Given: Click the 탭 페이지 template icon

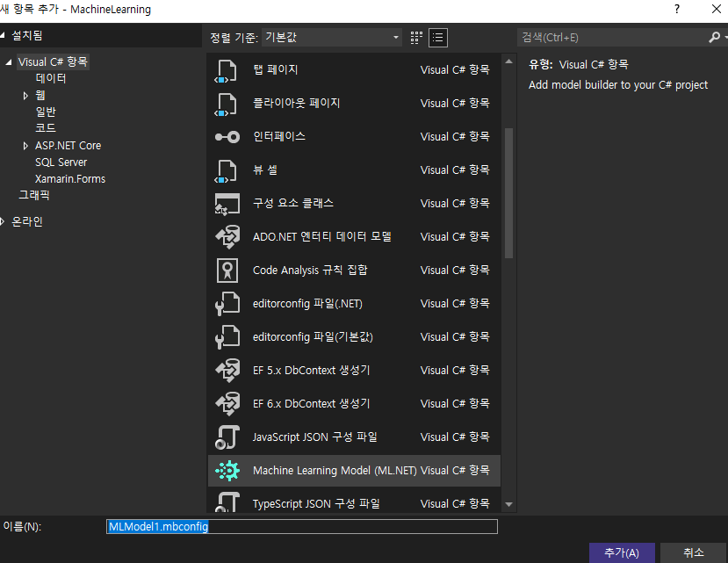Looking at the screenshot, I should [x=227, y=71].
